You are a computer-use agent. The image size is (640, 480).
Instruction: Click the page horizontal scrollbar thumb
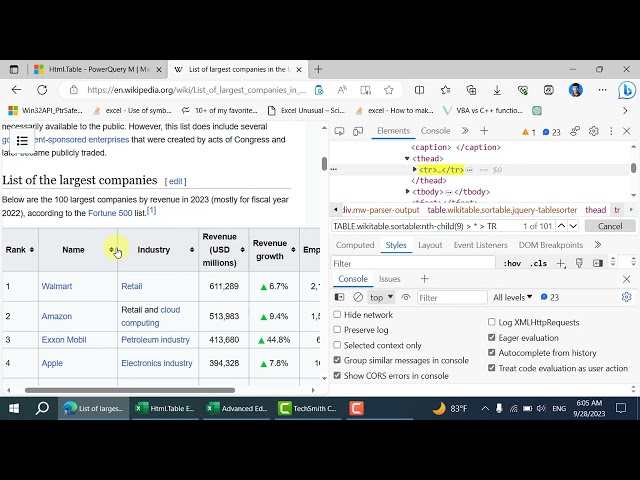pos(130,390)
